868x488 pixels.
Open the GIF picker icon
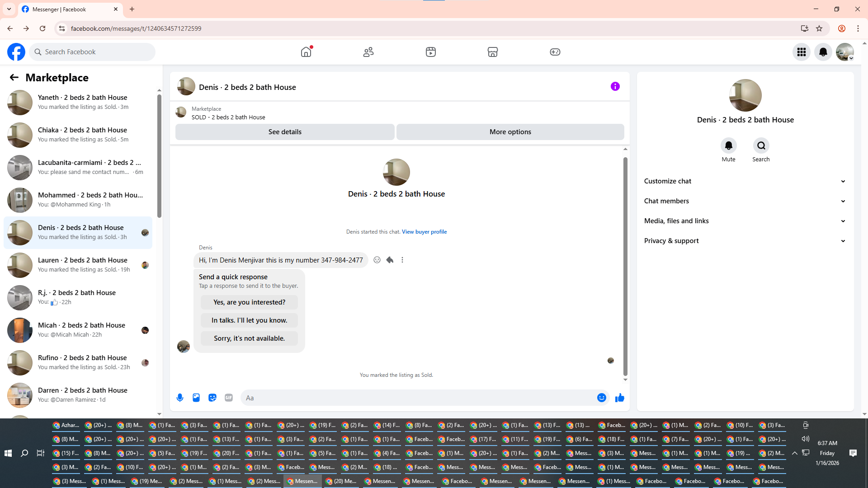[229, 398]
